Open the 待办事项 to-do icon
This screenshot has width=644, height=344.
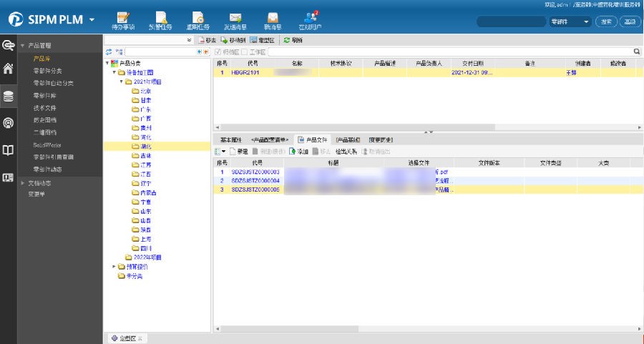[122, 20]
